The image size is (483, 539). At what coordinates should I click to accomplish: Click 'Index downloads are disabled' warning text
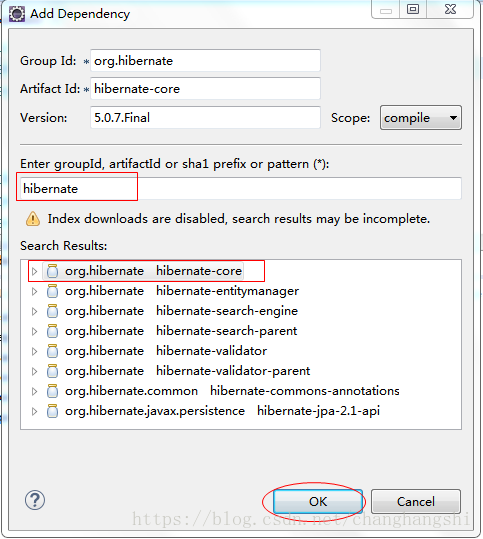coord(239,219)
